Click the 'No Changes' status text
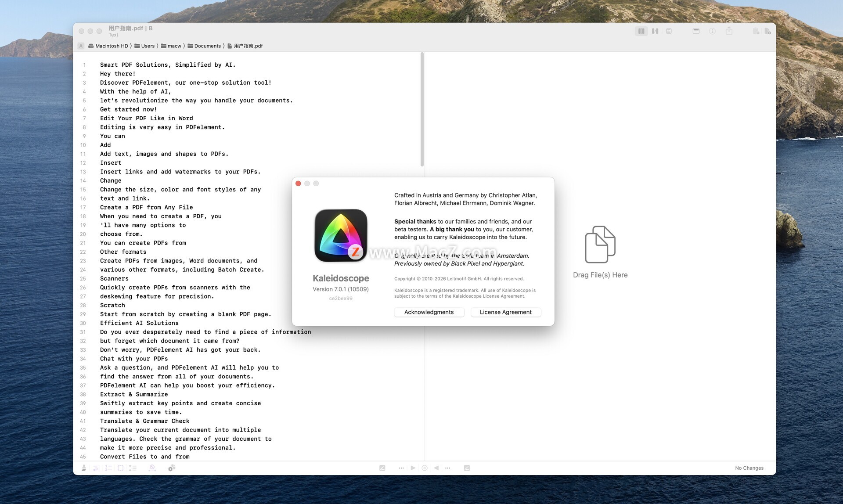843x504 pixels. click(x=749, y=468)
